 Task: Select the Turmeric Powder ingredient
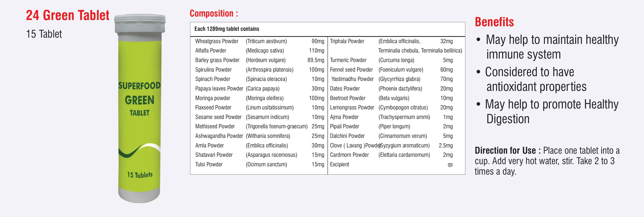348,60
